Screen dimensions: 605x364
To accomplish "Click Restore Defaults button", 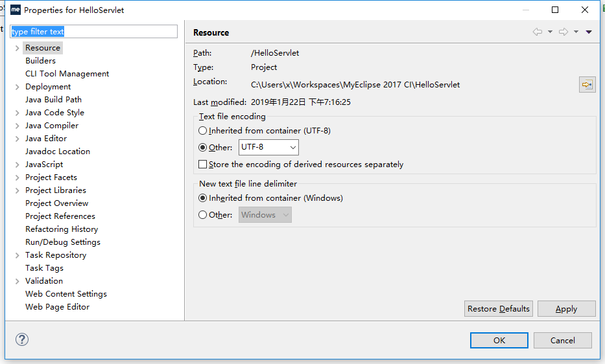I will click(x=499, y=309).
